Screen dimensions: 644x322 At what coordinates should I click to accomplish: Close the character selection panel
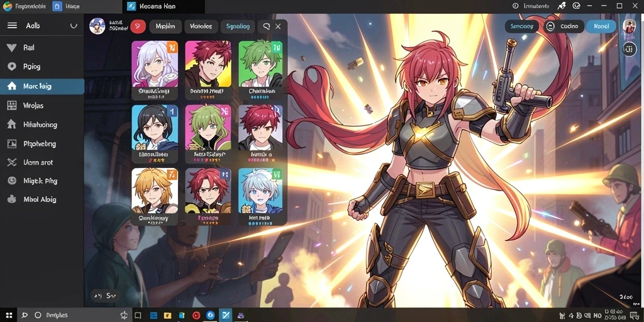tap(278, 26)
